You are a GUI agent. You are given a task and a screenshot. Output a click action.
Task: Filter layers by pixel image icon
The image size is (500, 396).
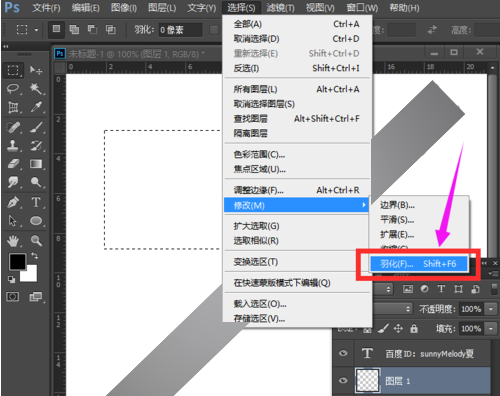[408, 289]
